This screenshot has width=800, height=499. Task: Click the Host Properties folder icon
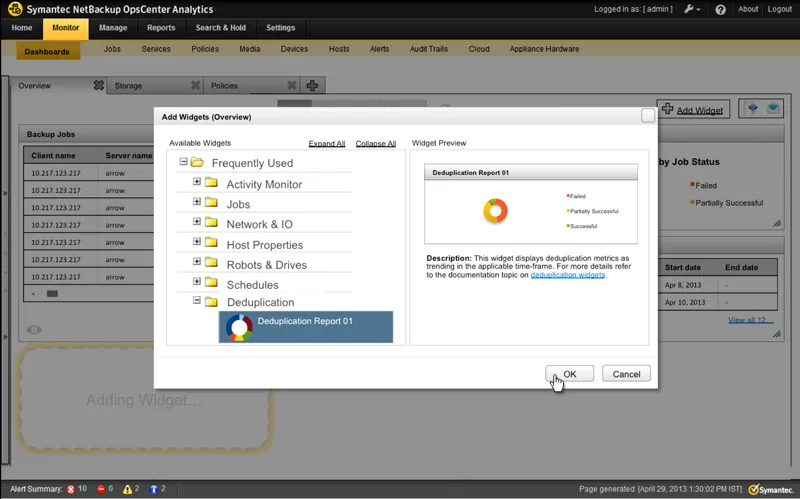click(x=211, y=242)
